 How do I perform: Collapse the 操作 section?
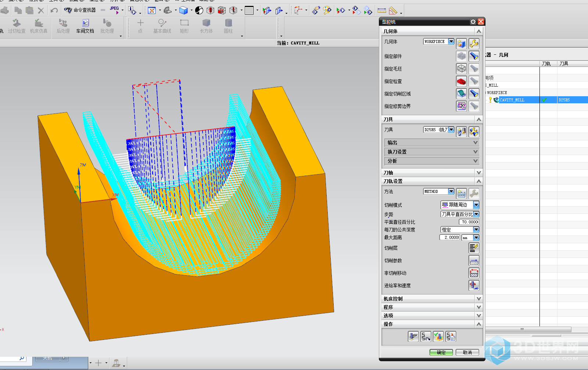coord(432,324)
